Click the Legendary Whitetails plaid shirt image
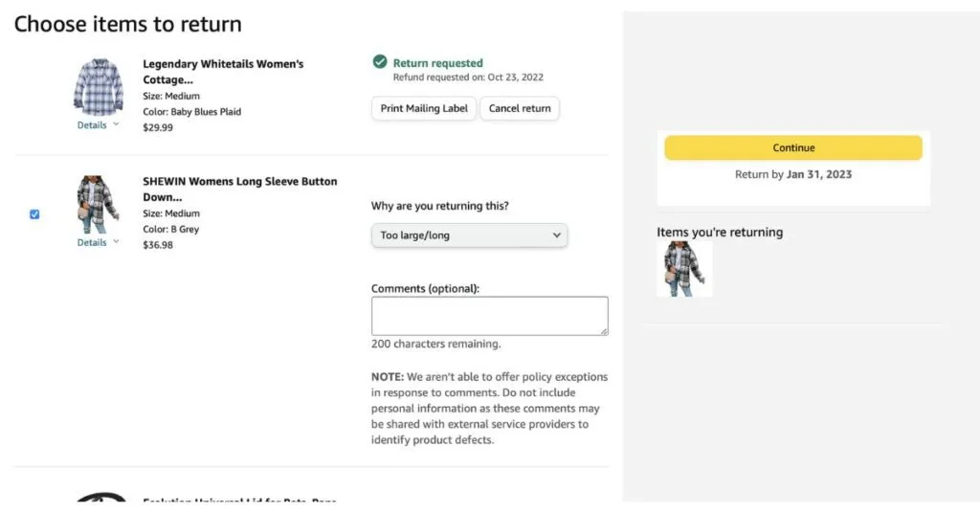Viewport: 980px width, 513px height. point(99,88)
